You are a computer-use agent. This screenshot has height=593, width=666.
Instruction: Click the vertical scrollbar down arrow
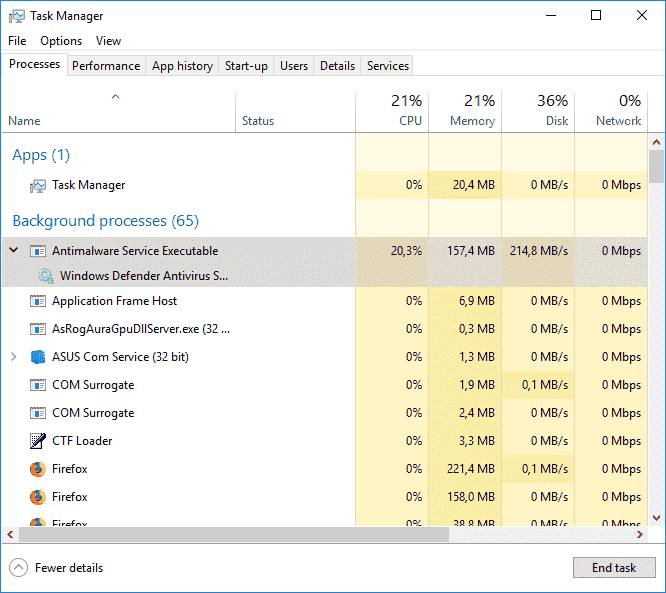pyautogui.click(x=656, y=518)
